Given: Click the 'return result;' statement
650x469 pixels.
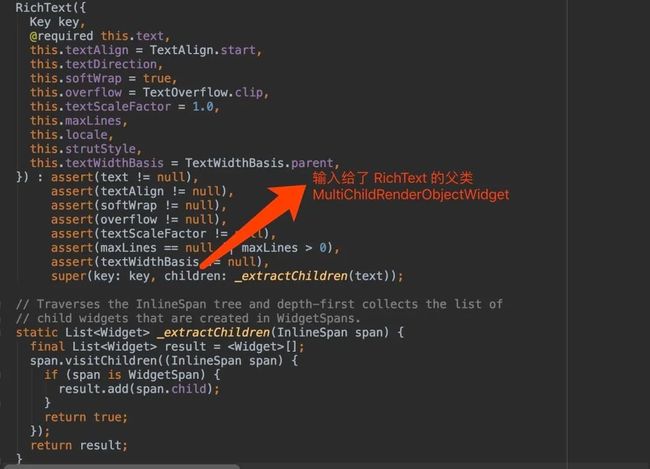Looking at the screenshot, I should tap(79, 445).
